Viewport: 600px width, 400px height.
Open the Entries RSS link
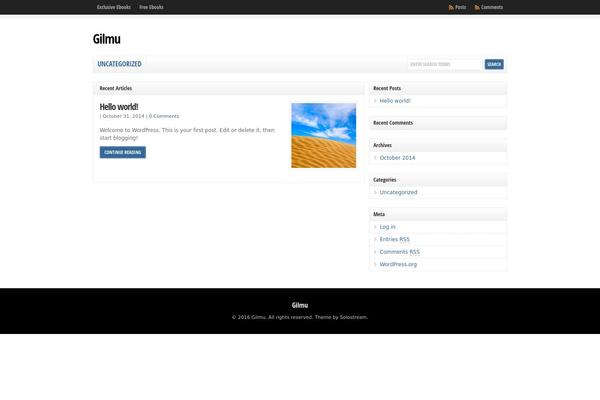point(395,239)
